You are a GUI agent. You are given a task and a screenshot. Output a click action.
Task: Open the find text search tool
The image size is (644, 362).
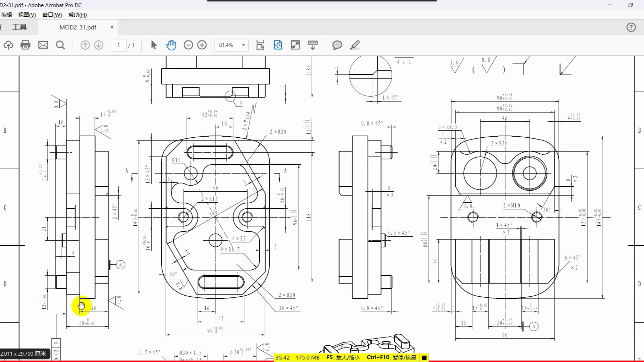pos(60,45)
